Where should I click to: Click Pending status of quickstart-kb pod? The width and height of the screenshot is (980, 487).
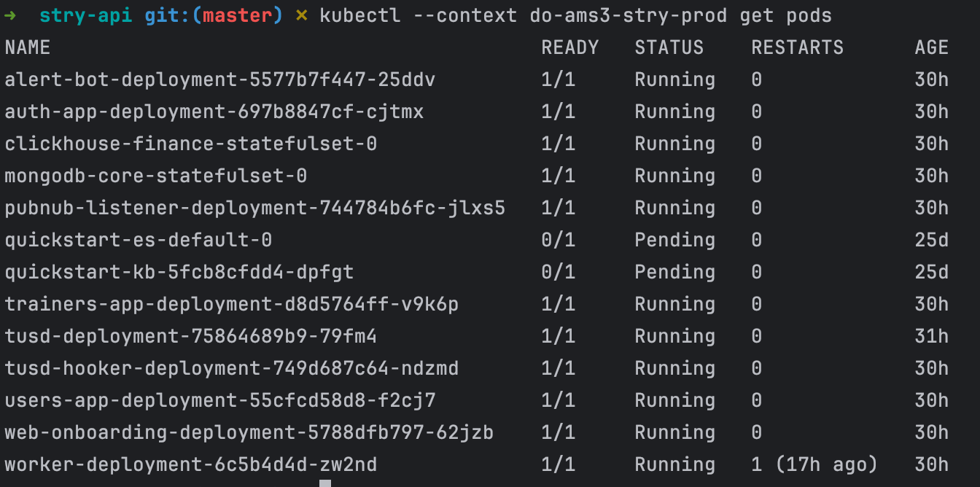[x=674, y=272]
